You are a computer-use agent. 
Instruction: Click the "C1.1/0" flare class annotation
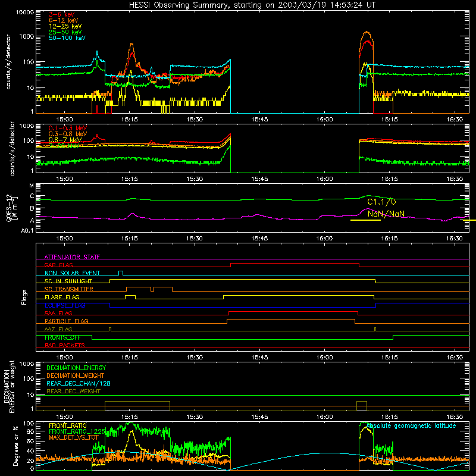(381, 202)
